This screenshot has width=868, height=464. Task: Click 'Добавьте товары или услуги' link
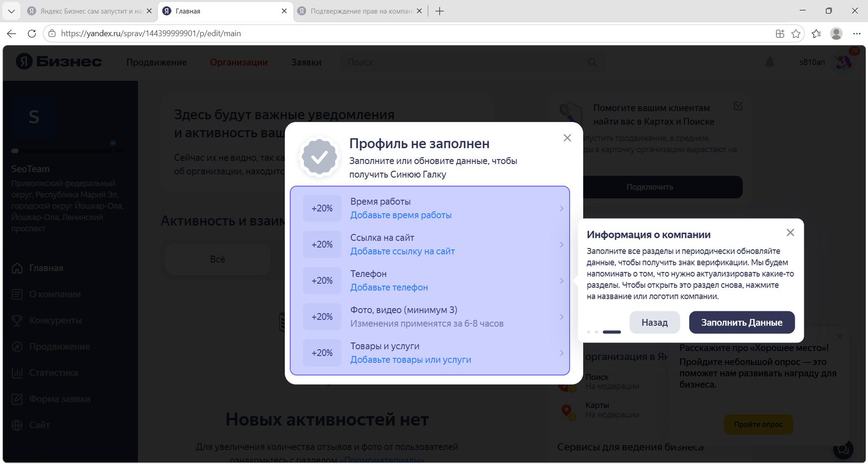(411, 359)
